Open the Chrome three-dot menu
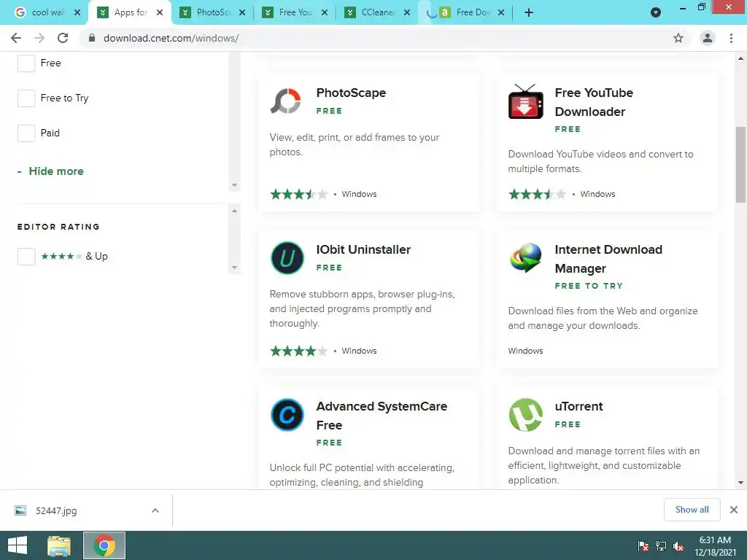 pos(731,38)
